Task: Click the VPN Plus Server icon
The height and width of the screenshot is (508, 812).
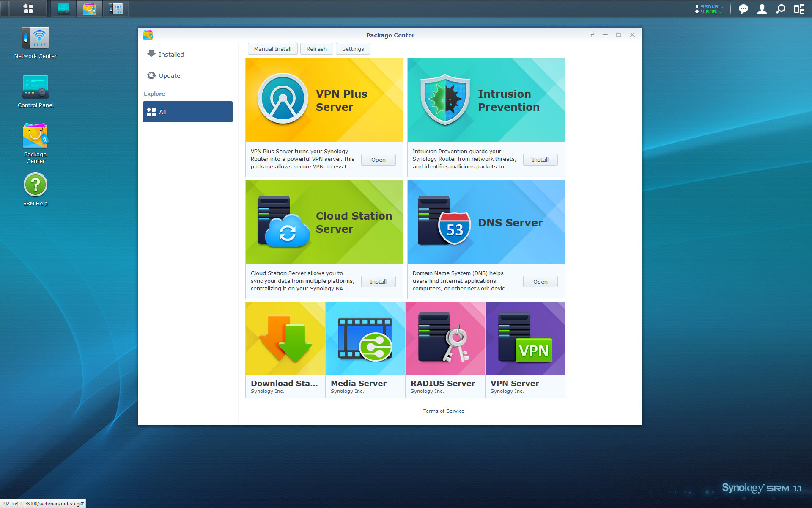Action: click(283, 99)
